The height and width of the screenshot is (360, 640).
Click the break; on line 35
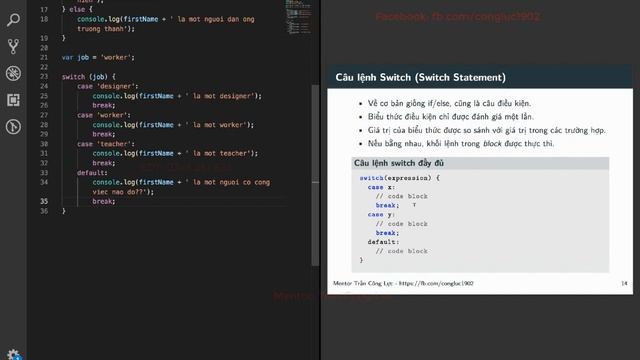(x=104, y=201)
